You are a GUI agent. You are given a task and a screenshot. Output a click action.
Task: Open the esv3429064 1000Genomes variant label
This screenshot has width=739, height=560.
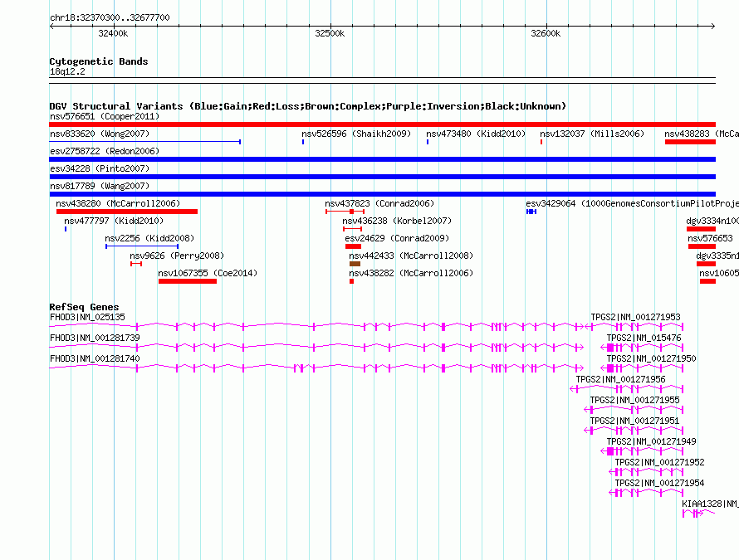(x=633, y=203)
